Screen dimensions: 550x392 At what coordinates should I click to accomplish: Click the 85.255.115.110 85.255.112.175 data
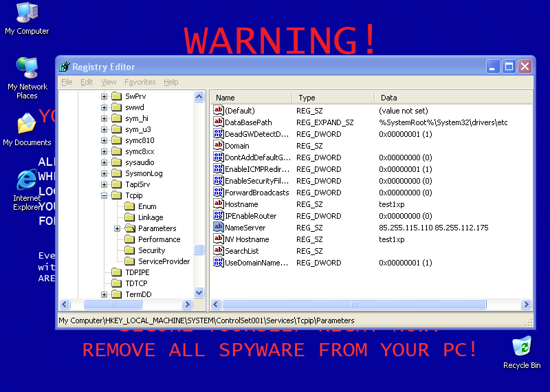(434, 228)
